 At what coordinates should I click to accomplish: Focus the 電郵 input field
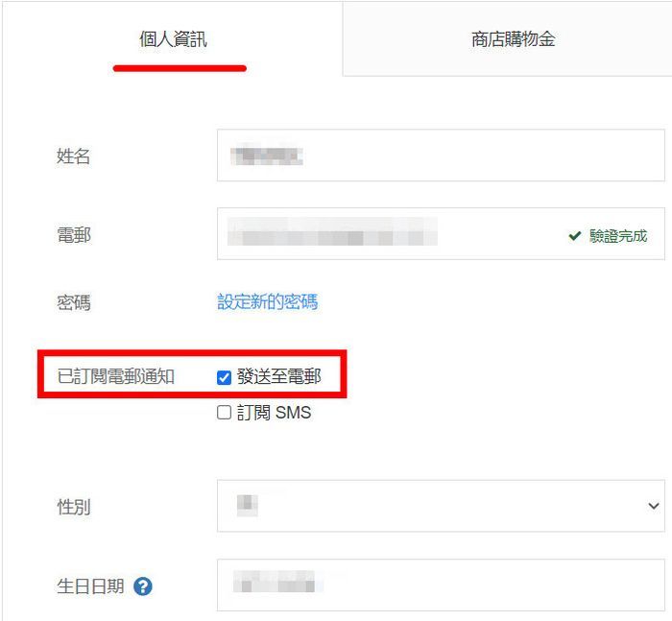pos(441,233)
